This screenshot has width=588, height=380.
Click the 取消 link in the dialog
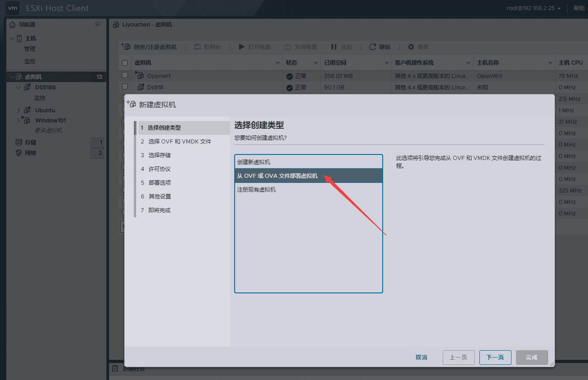coord(422,358)
